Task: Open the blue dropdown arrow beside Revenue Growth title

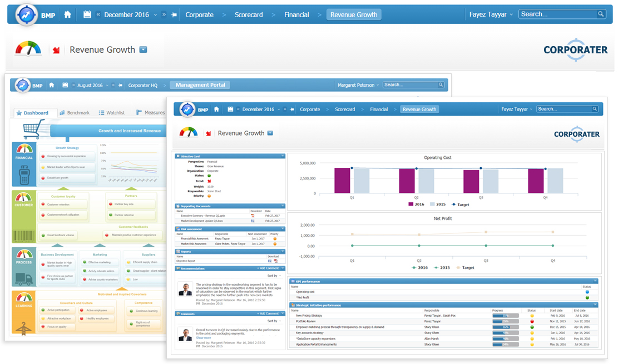Action: (144, 49)
